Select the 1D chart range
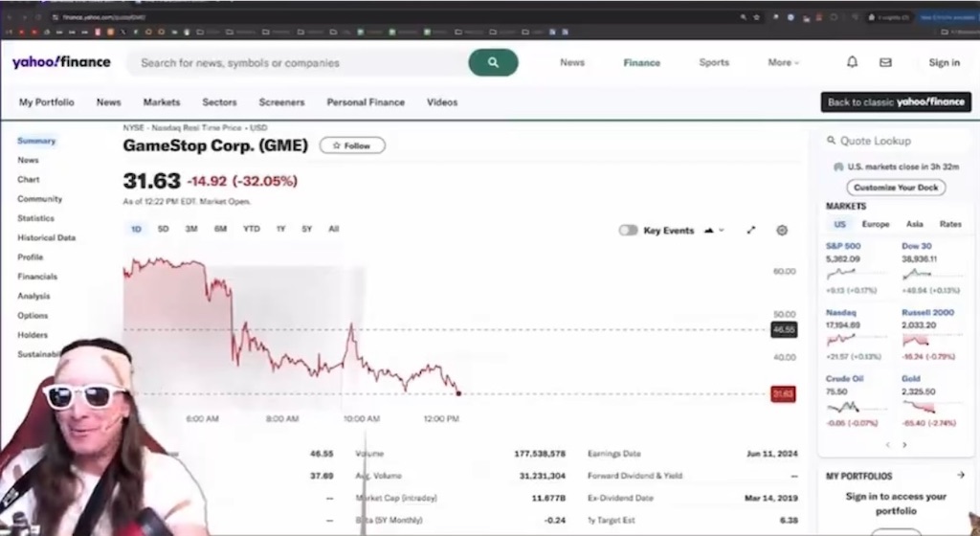 (x=136, y=230)
